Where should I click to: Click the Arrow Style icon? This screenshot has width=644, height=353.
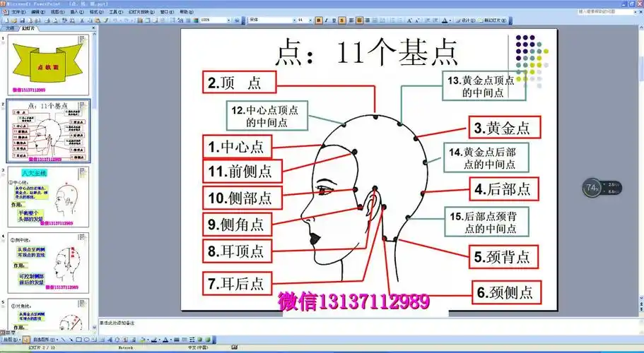192,340
